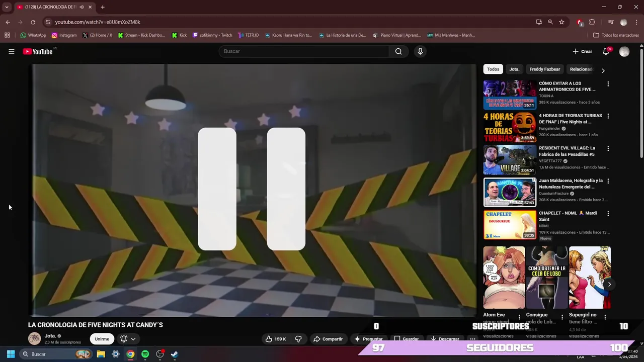Image resolution: width=644 pixels, height=362 pixels.
Task: Like the video with 159 K
Action: pyautogui.click(x=276, y=339)
